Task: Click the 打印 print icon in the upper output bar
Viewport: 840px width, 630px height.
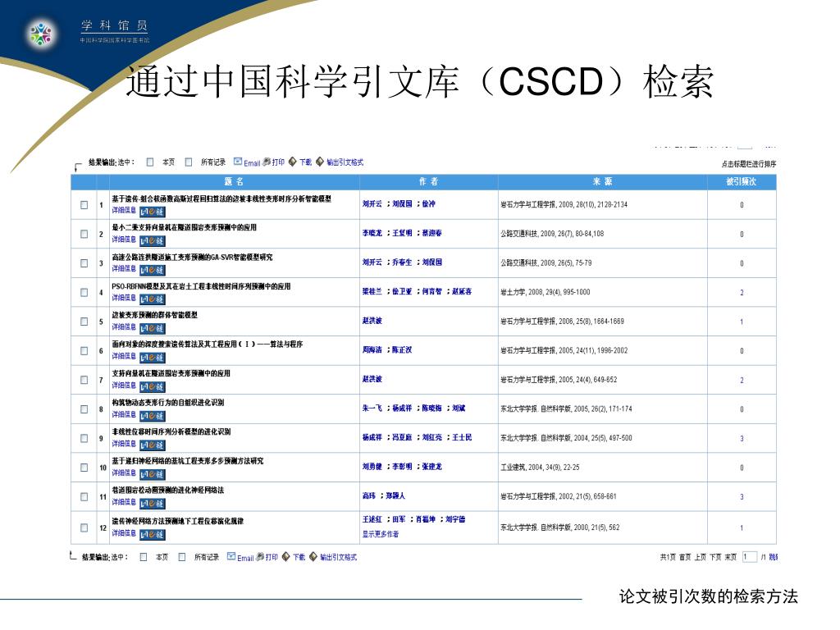Action: point(267,162)
